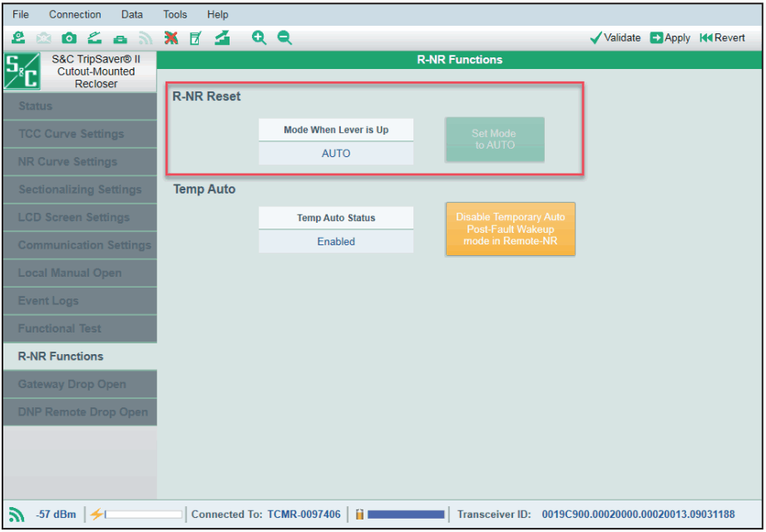The height and width of the screenshot is (532, 766).
Task: Click the toolbox icon in toolbar
Action: (x=120, y=38)
